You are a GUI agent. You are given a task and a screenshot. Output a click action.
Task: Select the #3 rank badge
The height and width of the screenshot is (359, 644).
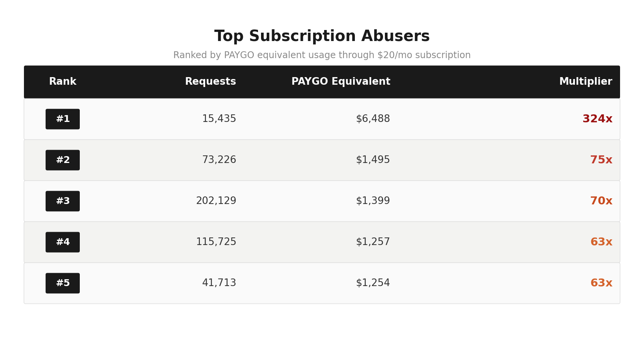[63, 201]
